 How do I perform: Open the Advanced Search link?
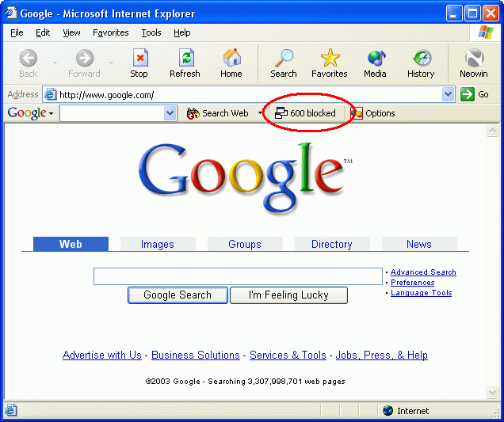click(423, 272)
